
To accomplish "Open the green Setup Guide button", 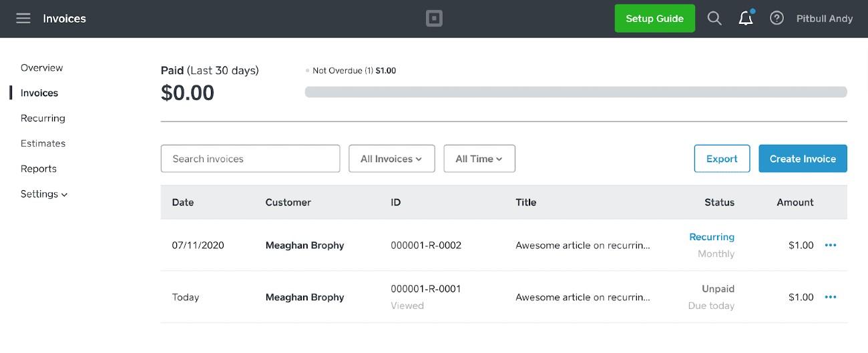I will tap(654, 19).
